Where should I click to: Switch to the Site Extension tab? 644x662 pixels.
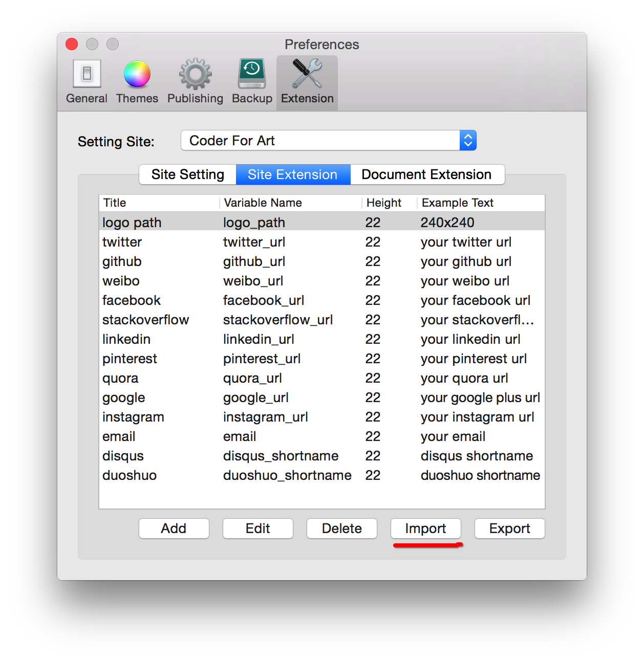pos(293,174)
